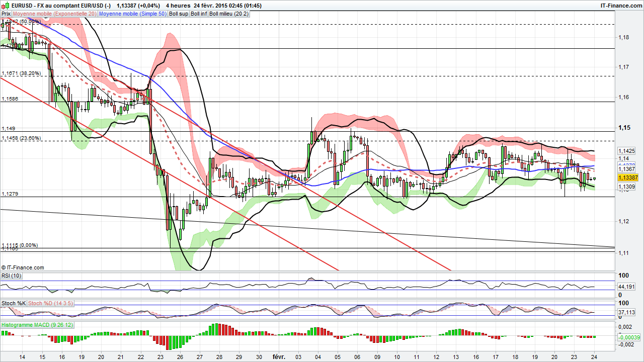Screen dimensions: 644x362
Task: Open Stoch %D (14 3 5) settings
Action: 50,303
